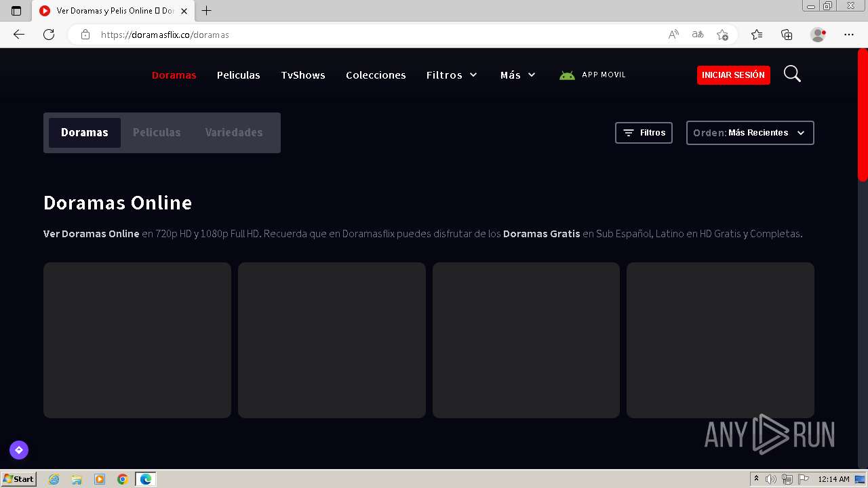Viewport: 868px width, 488px height.
Task: Open Colecciones in the top navigation
Action: pyautogui.click(x=376, y=75)
